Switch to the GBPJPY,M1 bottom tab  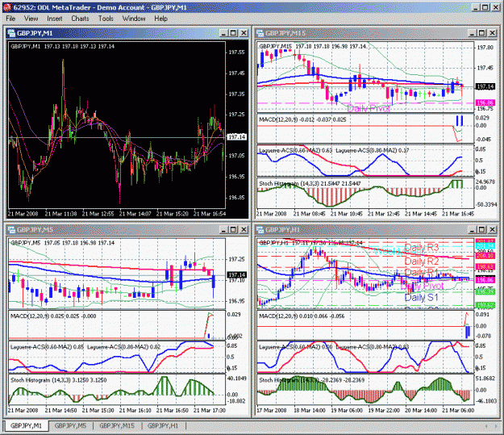tap(26, 425)
